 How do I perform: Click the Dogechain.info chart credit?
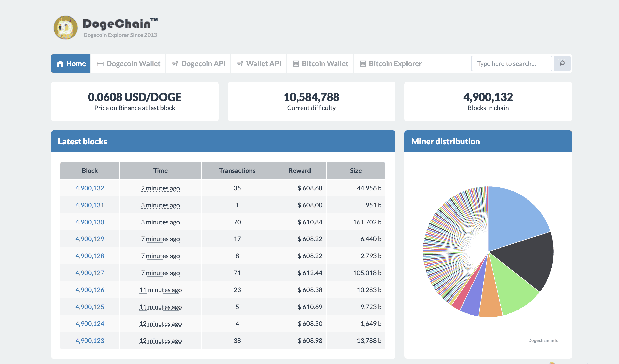[x=543, y=340]
